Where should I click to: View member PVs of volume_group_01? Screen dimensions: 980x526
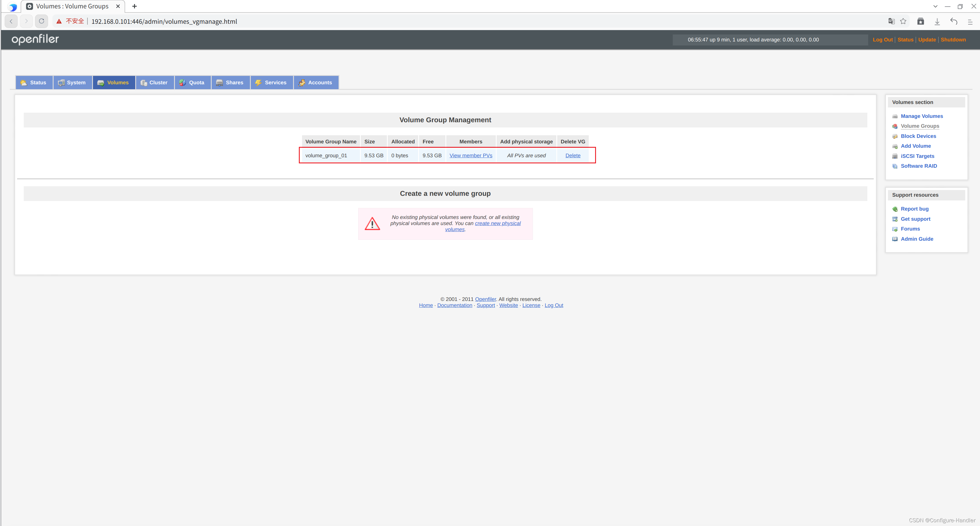click(x=471, y=155)
